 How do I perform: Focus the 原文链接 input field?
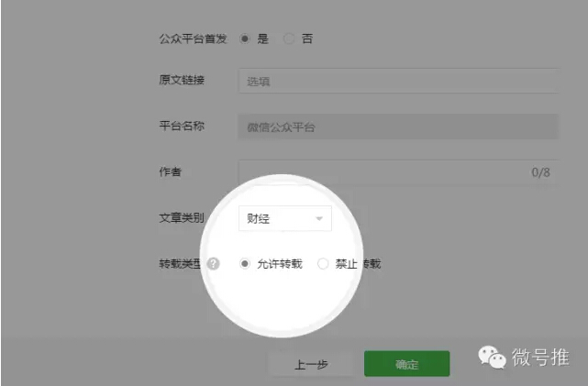point(396,81)
